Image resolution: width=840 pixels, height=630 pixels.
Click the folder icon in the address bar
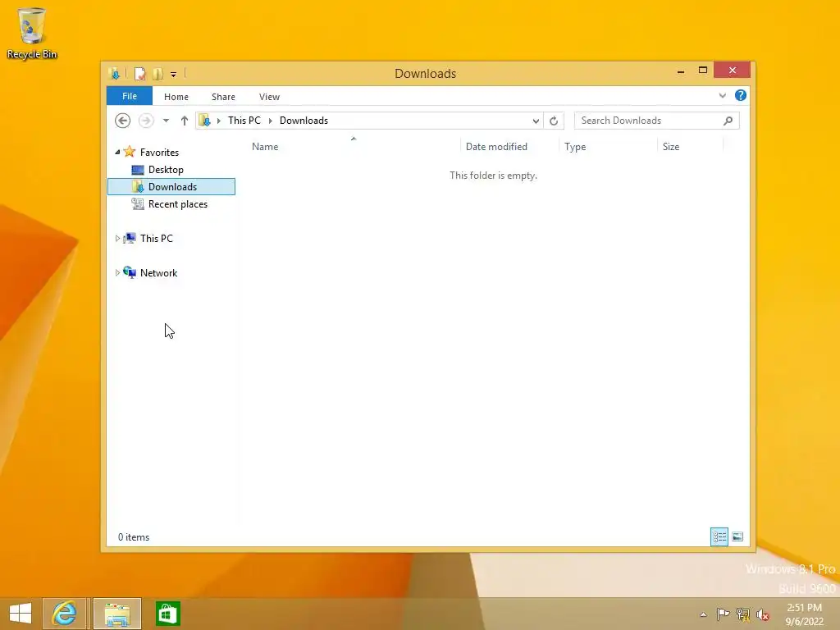coord(204,121)
